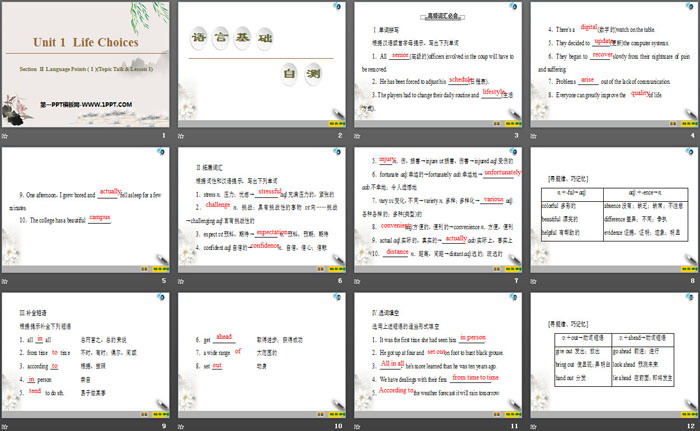Click slide number '5' below its thumbnail
This screenshot has width=700, height=431.
point(164,280)
